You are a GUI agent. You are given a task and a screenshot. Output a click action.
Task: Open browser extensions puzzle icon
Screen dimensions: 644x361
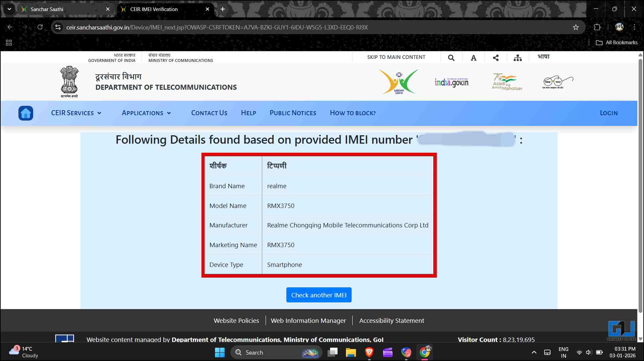[x=597, y=27]
